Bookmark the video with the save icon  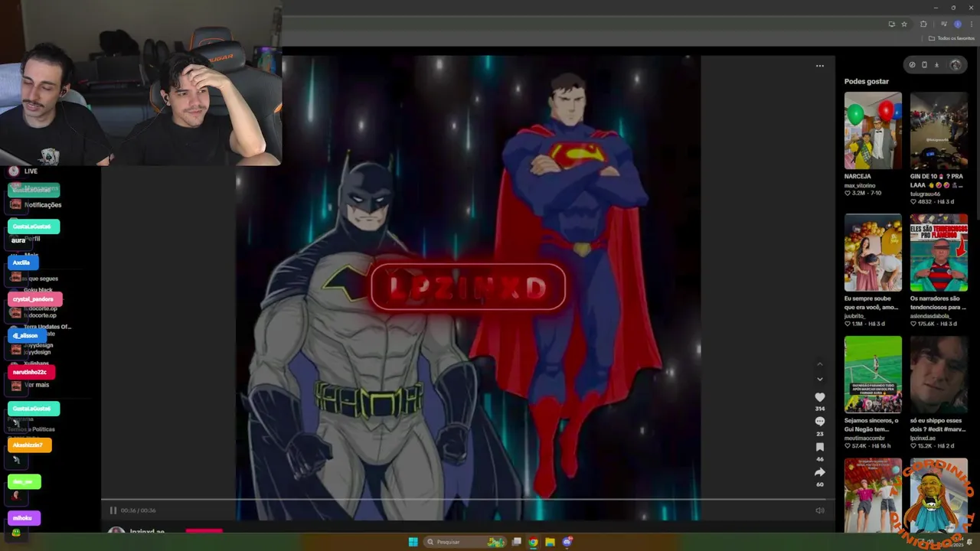[x=819, y=447]
